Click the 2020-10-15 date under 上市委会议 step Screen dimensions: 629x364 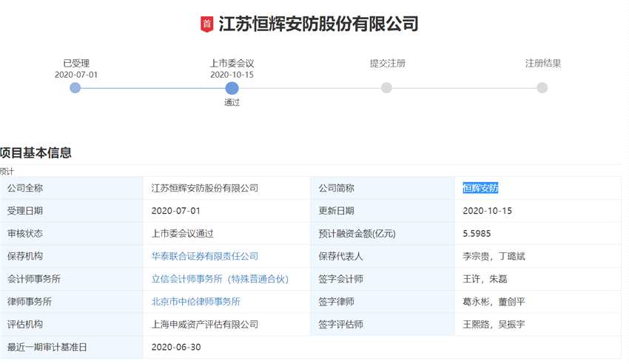(232, 75)
